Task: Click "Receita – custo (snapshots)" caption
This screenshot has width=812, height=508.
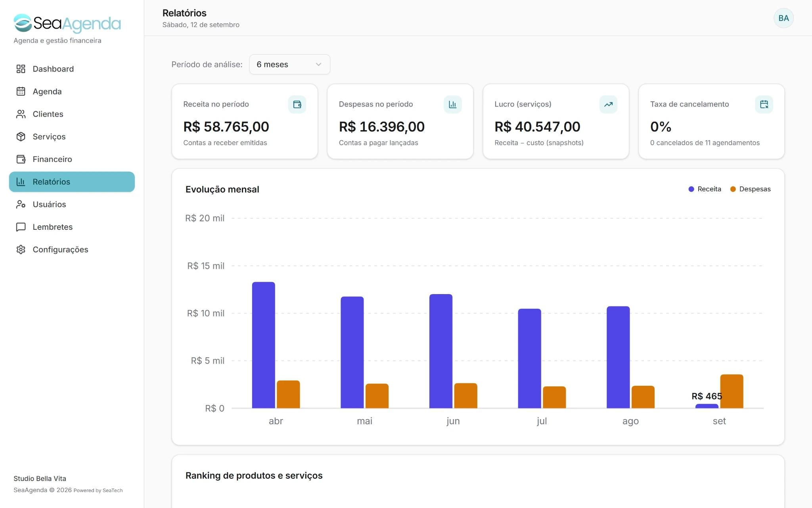Action: 539,143
